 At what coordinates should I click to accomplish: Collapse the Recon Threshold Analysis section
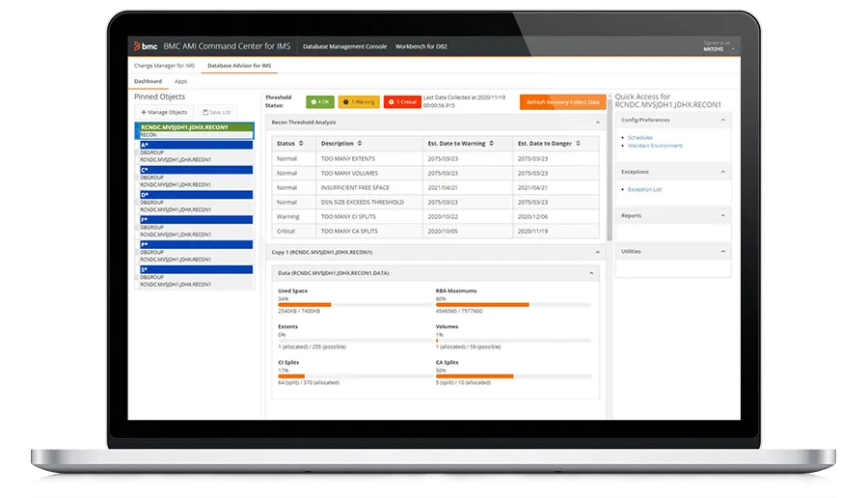[597, 123]
